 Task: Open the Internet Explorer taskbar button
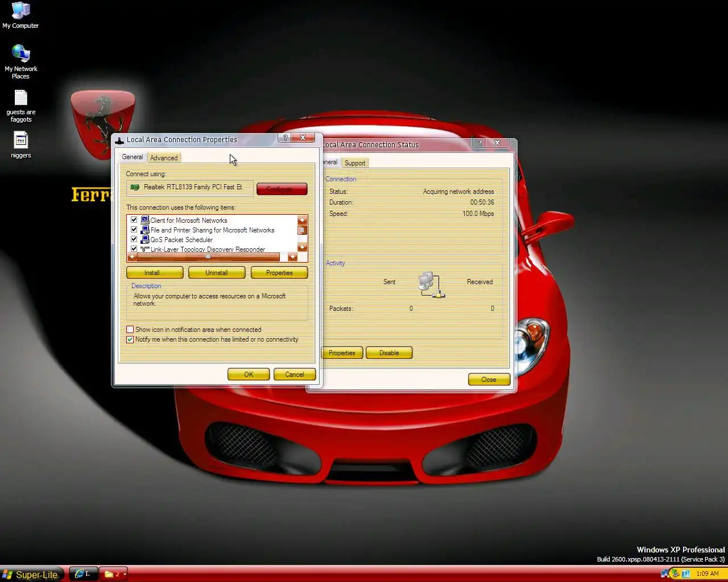pyautogui.click(x=84, y=574)
